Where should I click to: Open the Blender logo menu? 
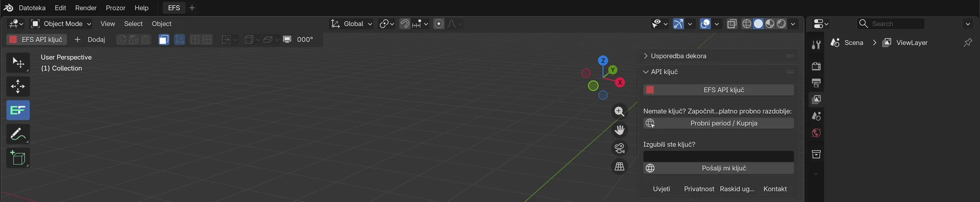pos(8,8)
